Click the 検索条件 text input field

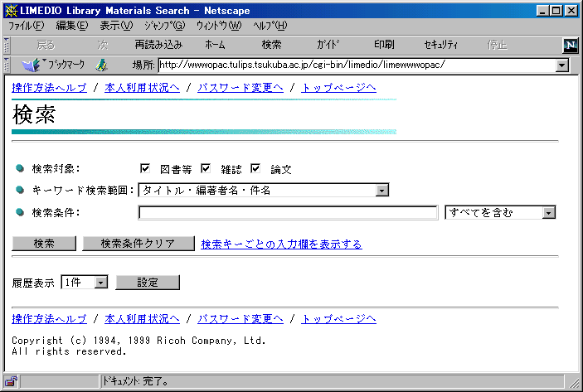(288, 212)
